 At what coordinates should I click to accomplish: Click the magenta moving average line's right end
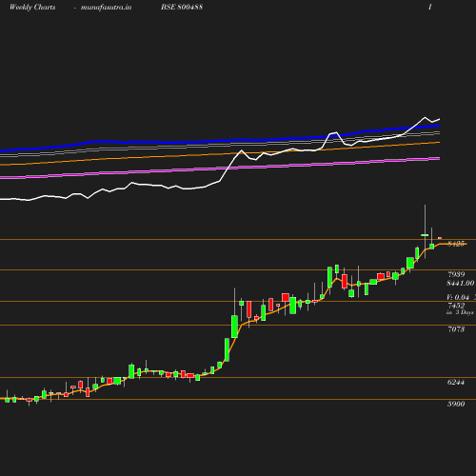point(438,158)
